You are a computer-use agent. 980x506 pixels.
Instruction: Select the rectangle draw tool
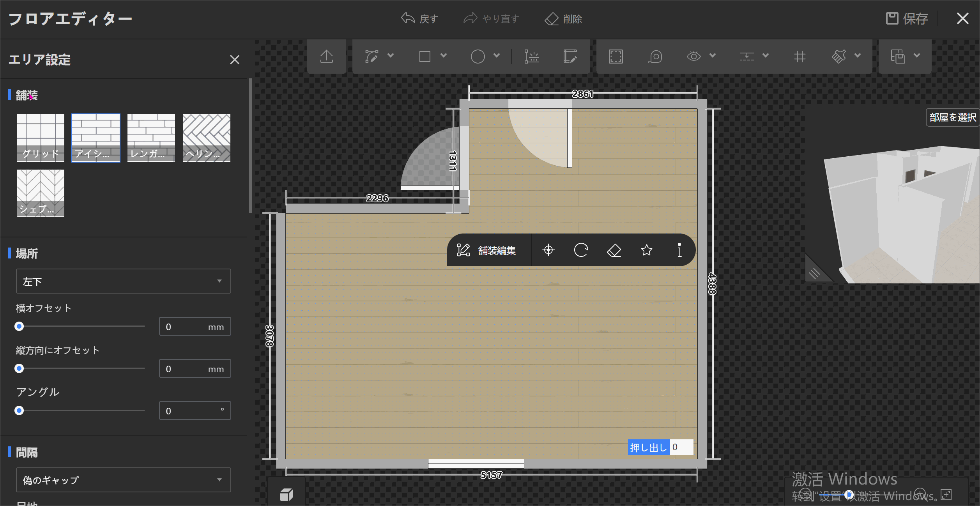(x=425, y=57)
